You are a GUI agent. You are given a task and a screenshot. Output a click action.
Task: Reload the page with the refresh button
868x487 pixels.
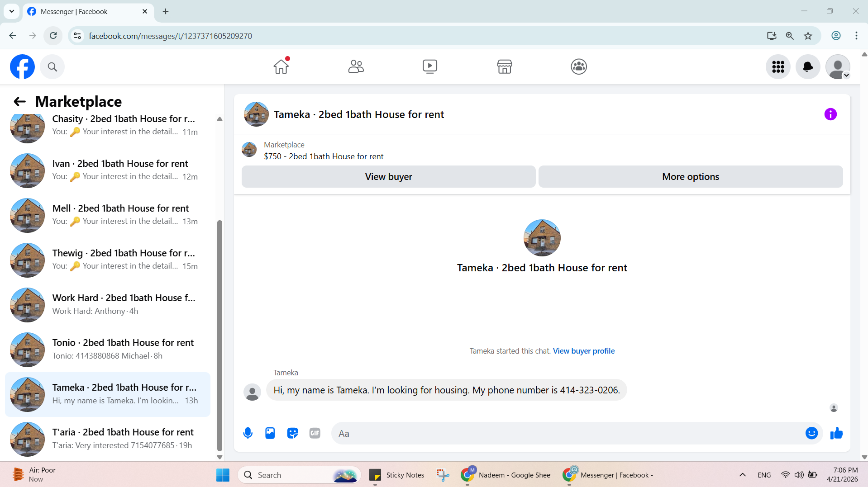point(53,36)
